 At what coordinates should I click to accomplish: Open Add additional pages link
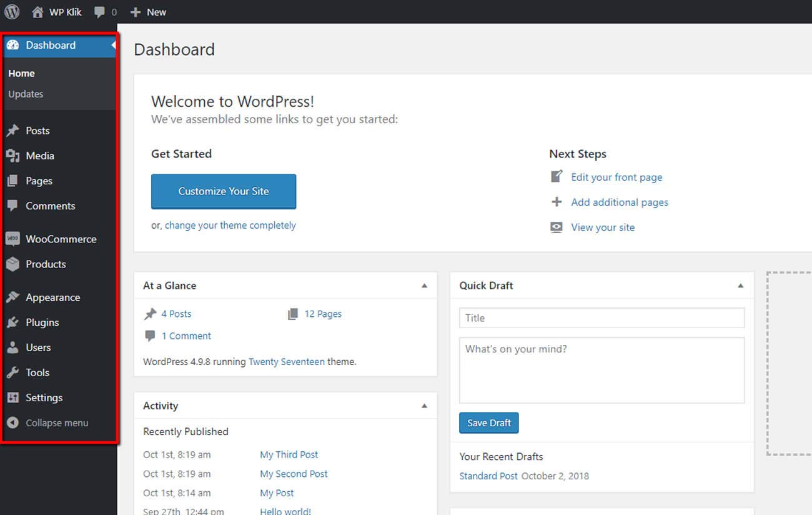pos(620,202)
